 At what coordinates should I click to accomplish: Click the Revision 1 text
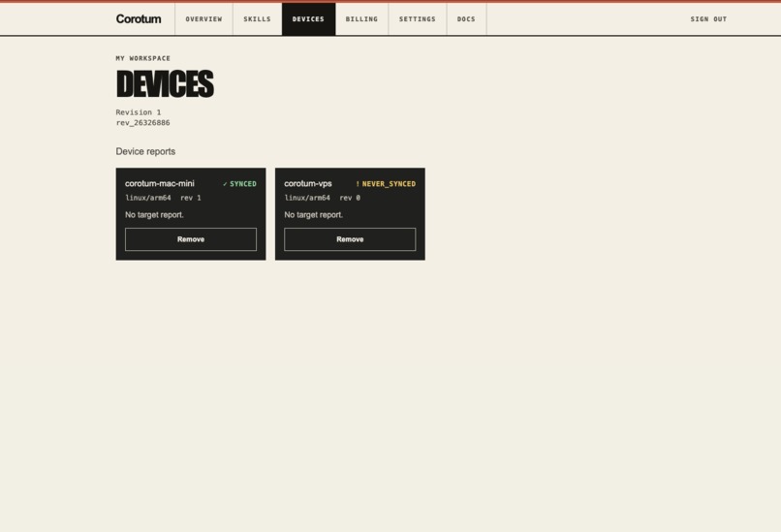point(139,112)
